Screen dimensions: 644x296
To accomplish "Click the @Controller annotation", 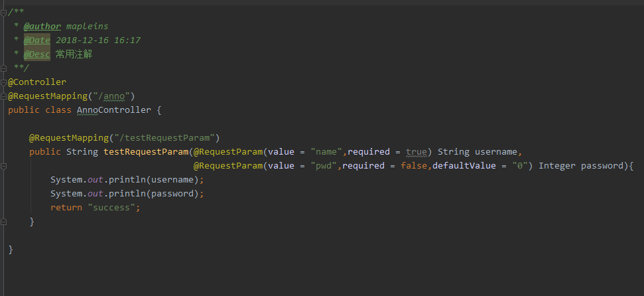I will pyautogui.click(x=37, y=82).
